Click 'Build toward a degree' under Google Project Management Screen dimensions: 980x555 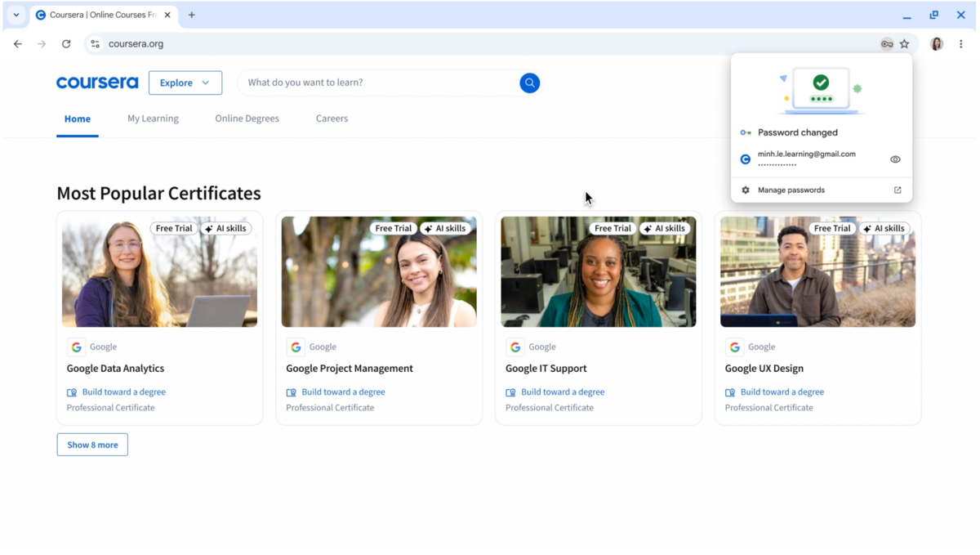[x=343, y=392]
